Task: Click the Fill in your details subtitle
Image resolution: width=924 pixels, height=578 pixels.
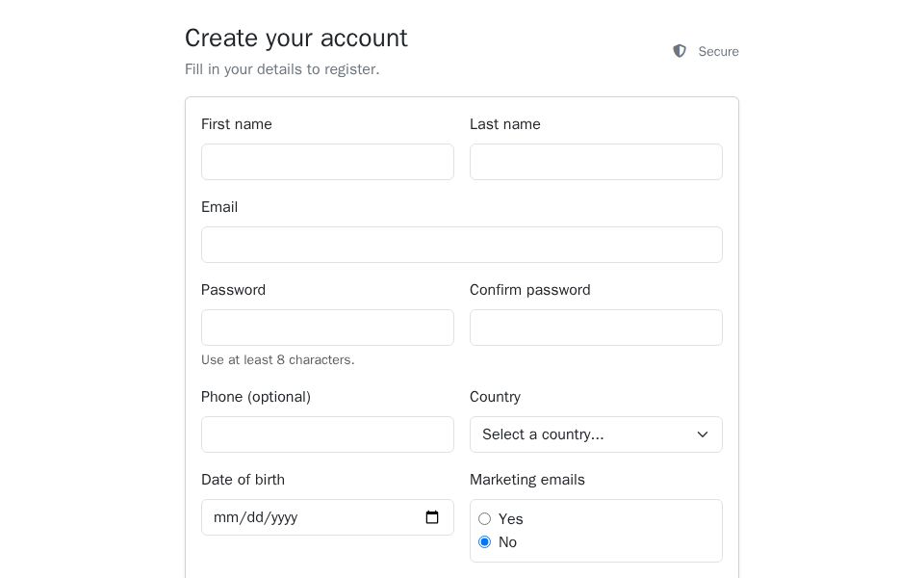Action: tap(282, 68)
